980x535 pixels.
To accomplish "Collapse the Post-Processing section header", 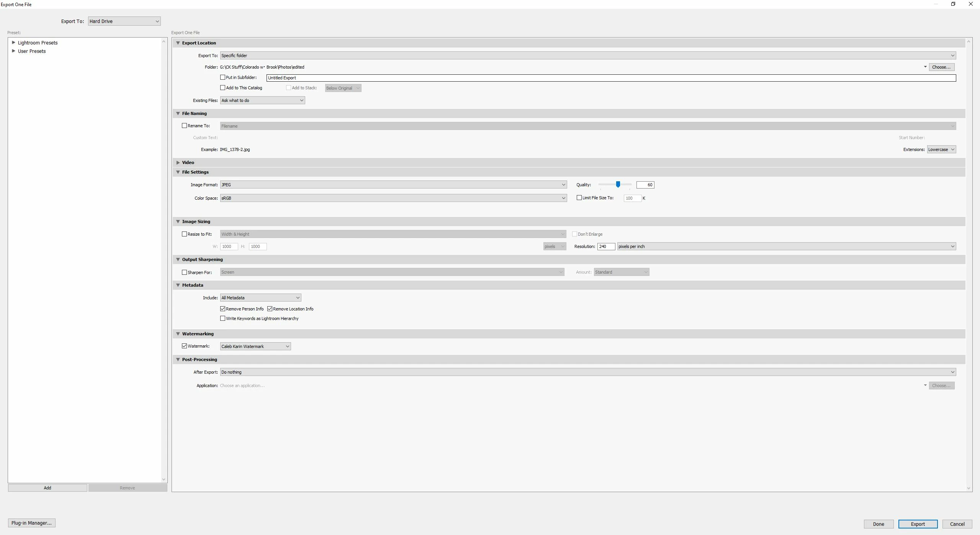I will [200, 359].
